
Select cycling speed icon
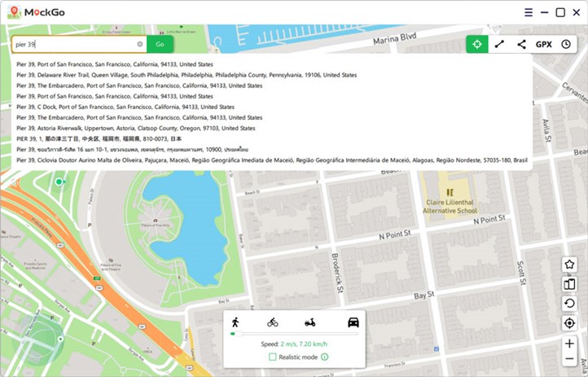point(273,322)
